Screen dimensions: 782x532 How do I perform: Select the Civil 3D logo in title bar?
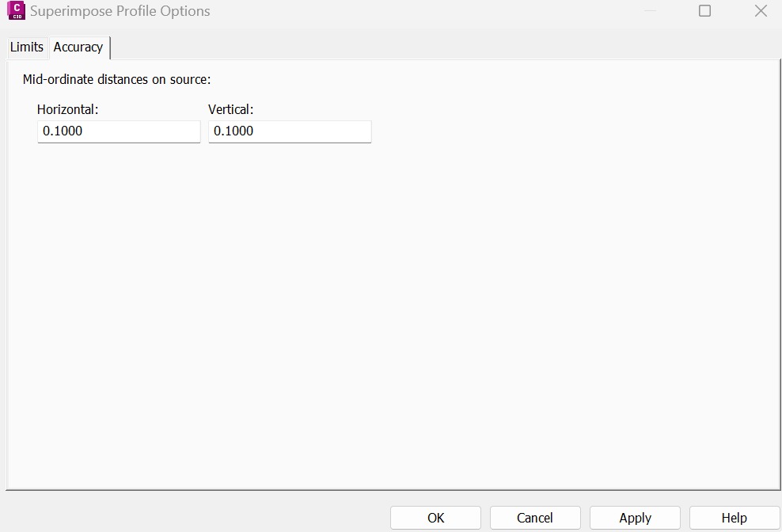click(x=16, y=11)
